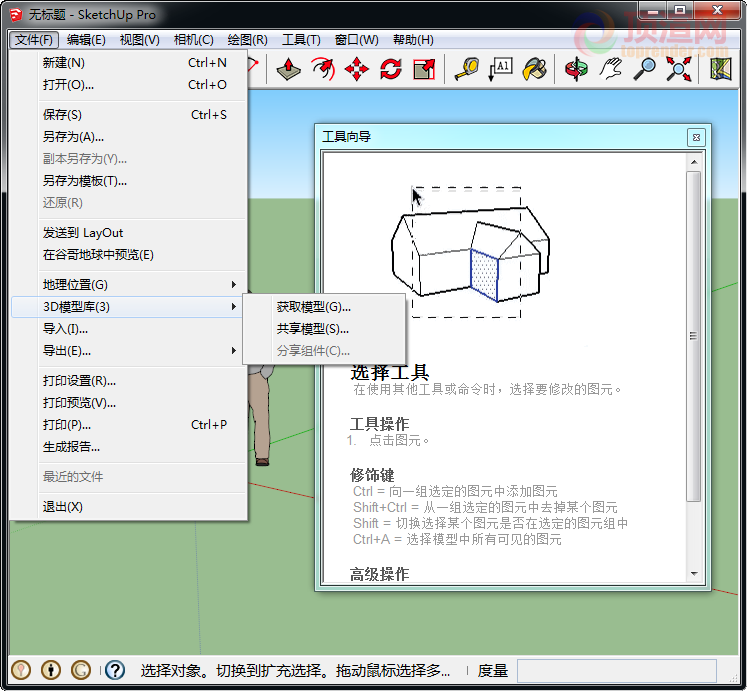Choose 发送到 LayOut menu entry

coord(128,233)
